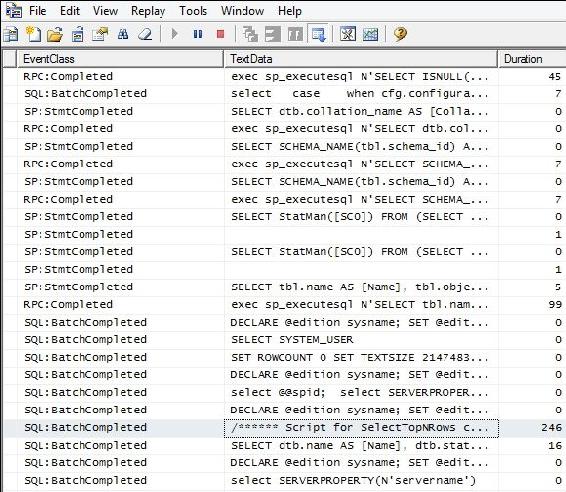Viewport: 566px width, 492px height.
Task: Click the duration value 16
Action: [555, 445]
